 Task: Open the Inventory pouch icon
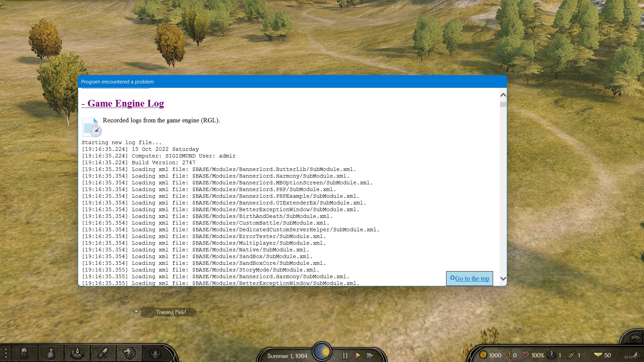coord(51,353)
